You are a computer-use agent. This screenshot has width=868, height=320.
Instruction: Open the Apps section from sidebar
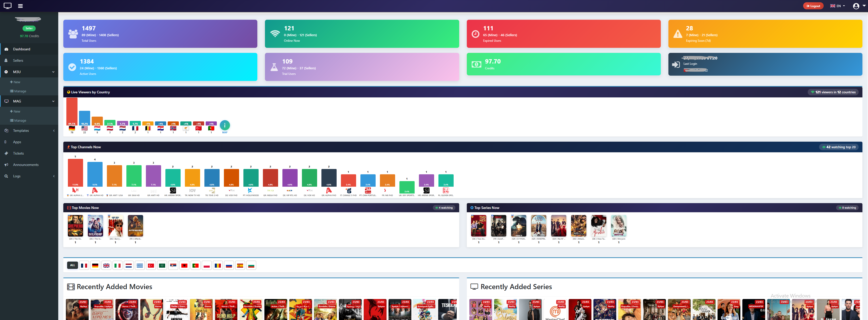[x=17, y=142]
